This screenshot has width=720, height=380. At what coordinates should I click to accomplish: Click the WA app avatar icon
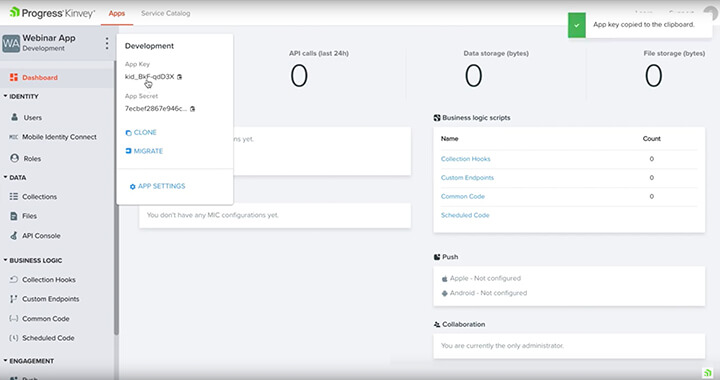tap(11, 44)
